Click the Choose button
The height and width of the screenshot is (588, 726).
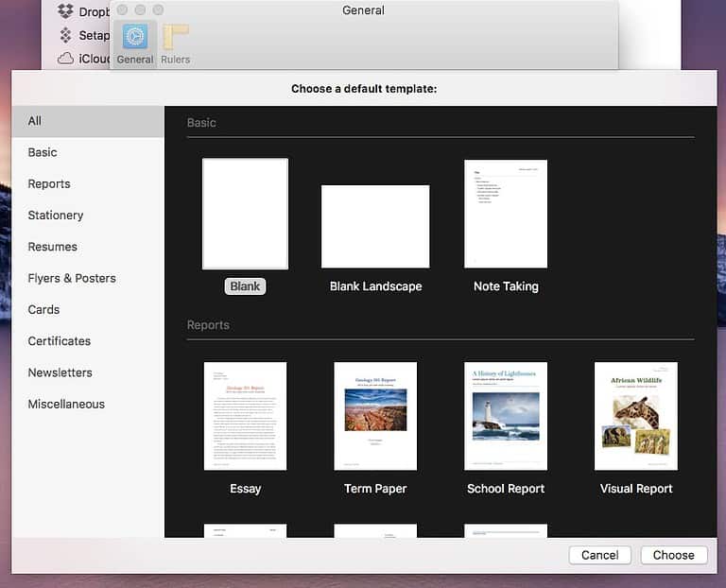[674, 555]
